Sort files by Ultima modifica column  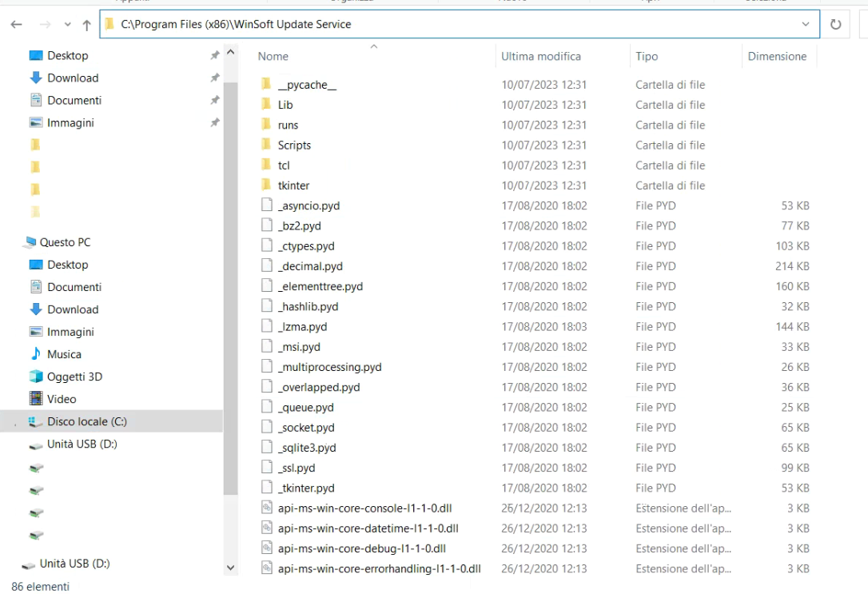[x=541, y=56]
